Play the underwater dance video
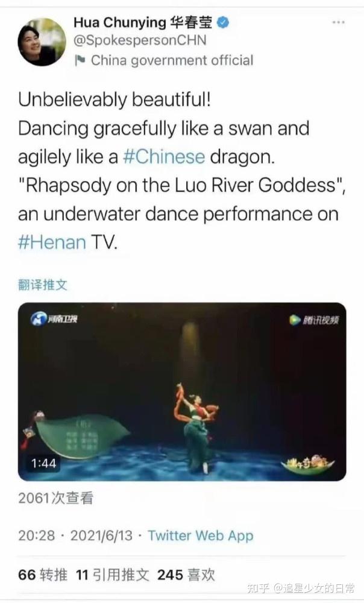The width and height of the screenshot is (364, 603). (x=182, y=391)
